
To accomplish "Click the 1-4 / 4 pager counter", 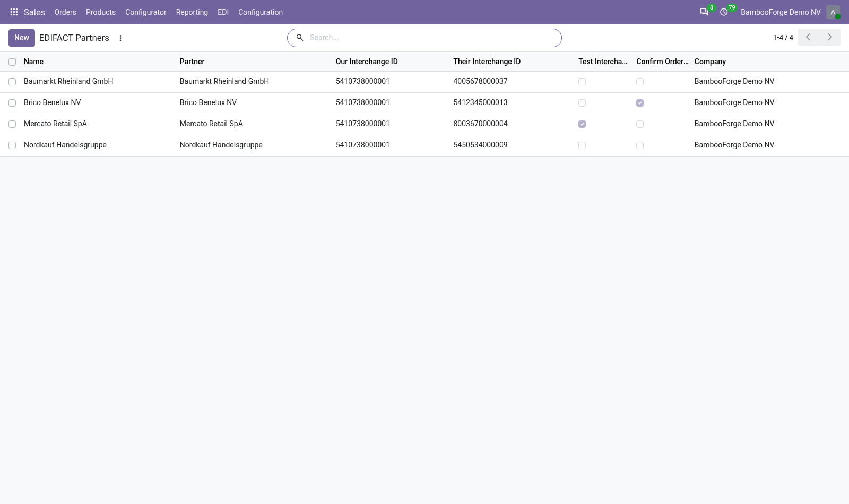I will (783, 38).
